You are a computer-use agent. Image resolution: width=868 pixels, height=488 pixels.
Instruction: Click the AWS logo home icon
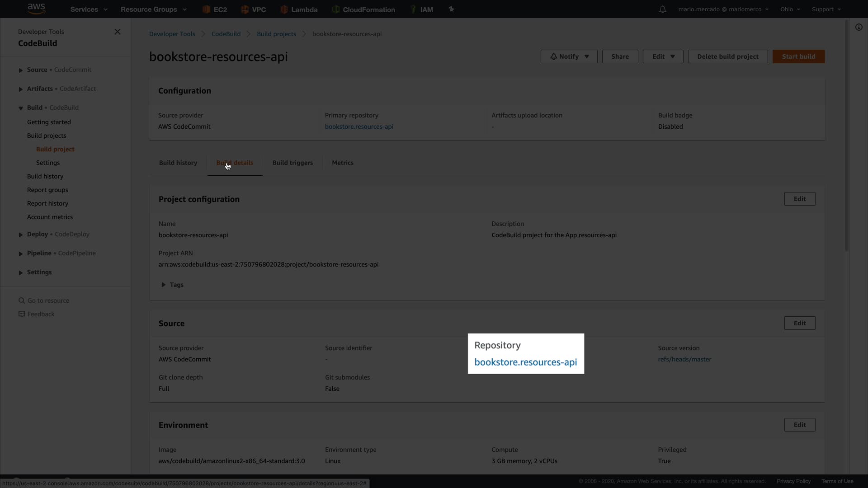(x=36, y=9)
